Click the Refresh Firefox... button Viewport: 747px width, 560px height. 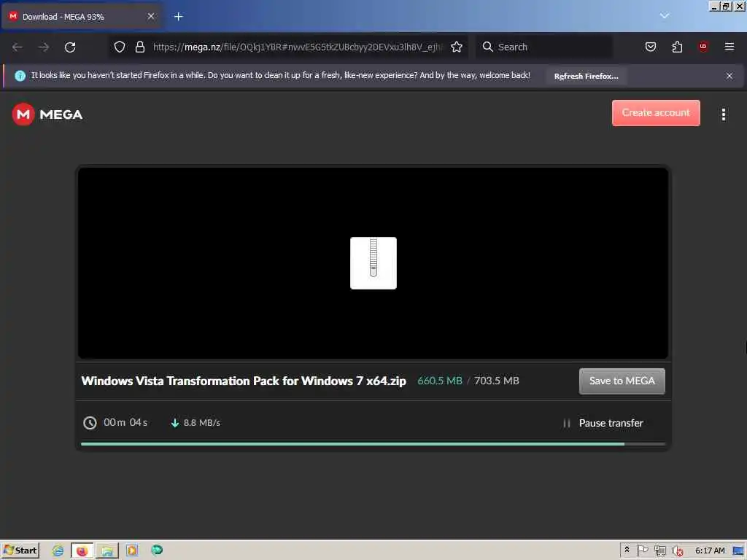(586, 76)
